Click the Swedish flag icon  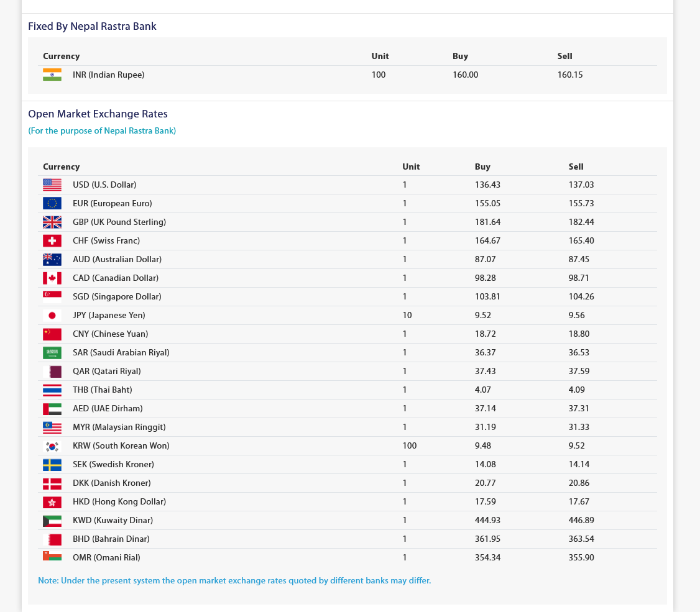[x=52, y=464]
